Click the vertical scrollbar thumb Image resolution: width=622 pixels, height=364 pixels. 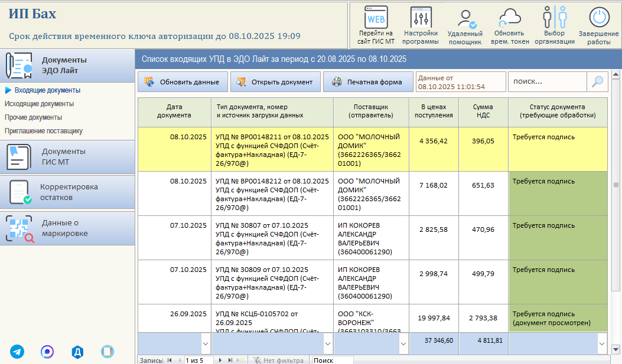(616, 185)
